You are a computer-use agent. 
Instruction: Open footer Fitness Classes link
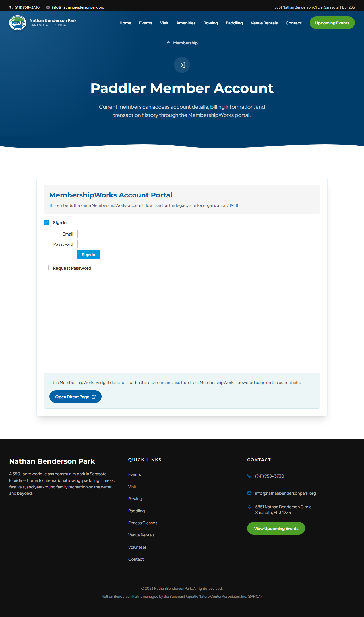[x=143, y=523]
